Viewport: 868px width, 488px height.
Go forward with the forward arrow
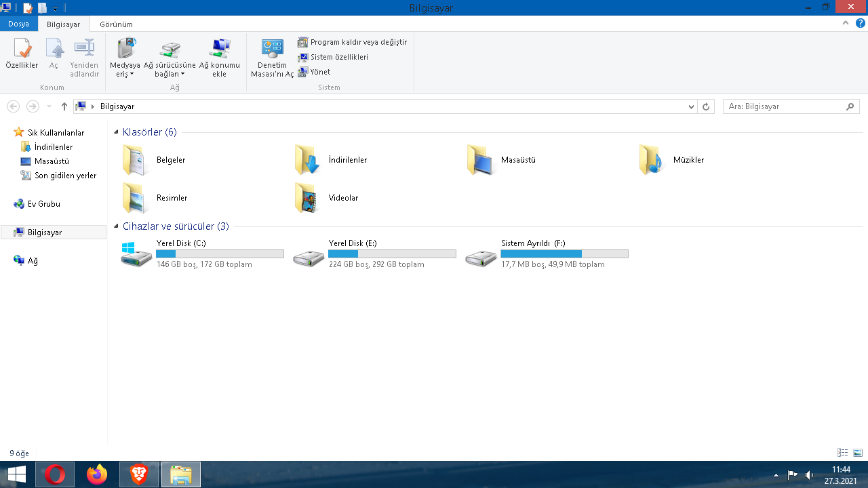33,106
